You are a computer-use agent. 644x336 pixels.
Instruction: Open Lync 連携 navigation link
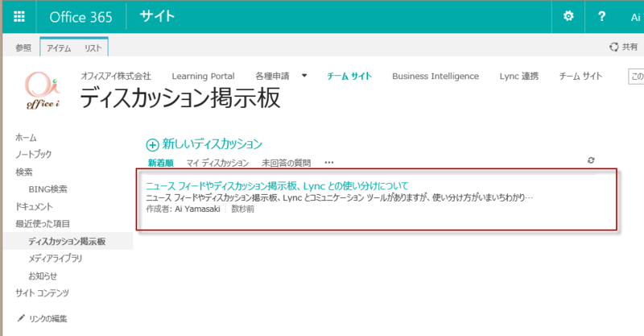pos(518,76)
